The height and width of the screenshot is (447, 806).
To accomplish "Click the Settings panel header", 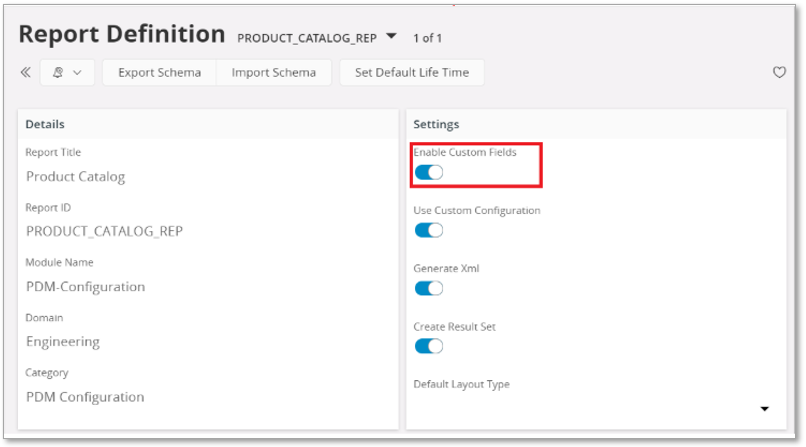I will click(x=436, y=124).
